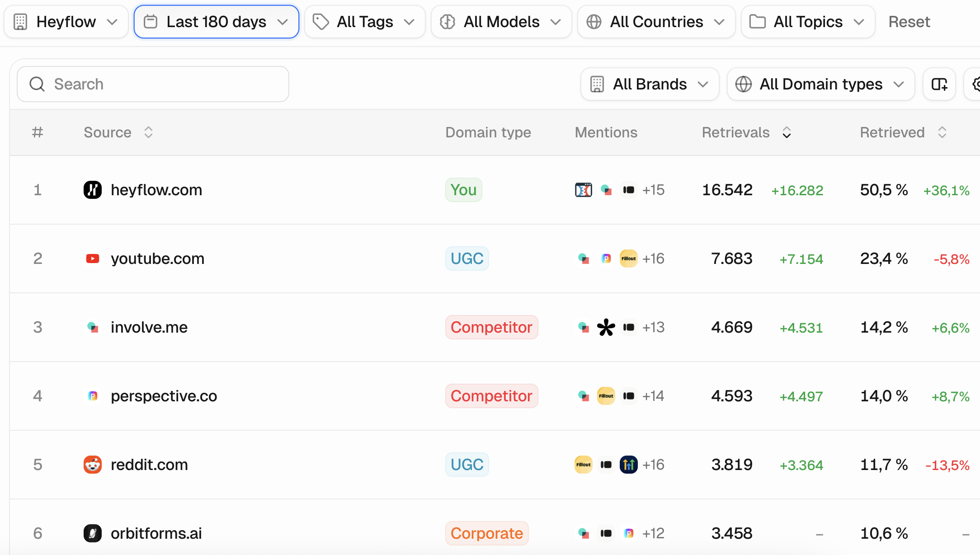
Task: Click the heyflow.com favicon
Action: (x=93, y=190)
